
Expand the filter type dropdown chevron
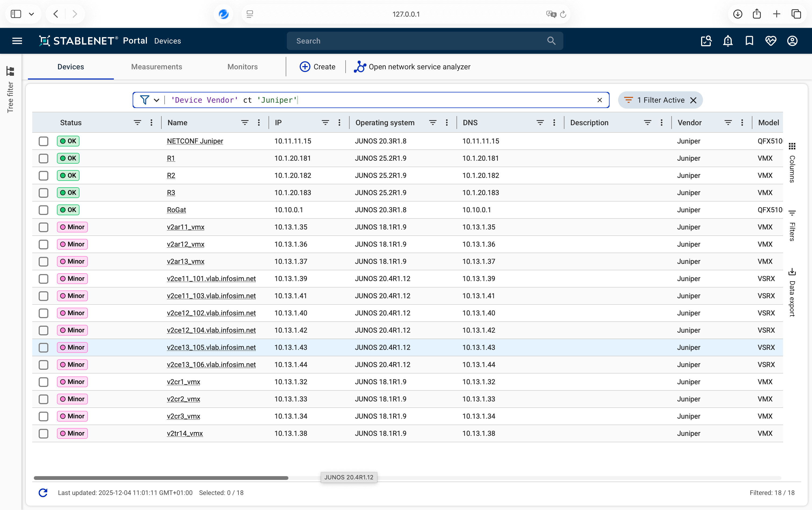point(156,100)
